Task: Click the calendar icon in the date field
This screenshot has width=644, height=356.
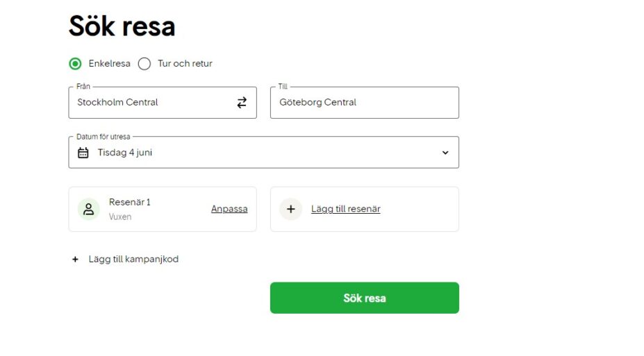Action: pyautogui.click(x=83, y=153)
